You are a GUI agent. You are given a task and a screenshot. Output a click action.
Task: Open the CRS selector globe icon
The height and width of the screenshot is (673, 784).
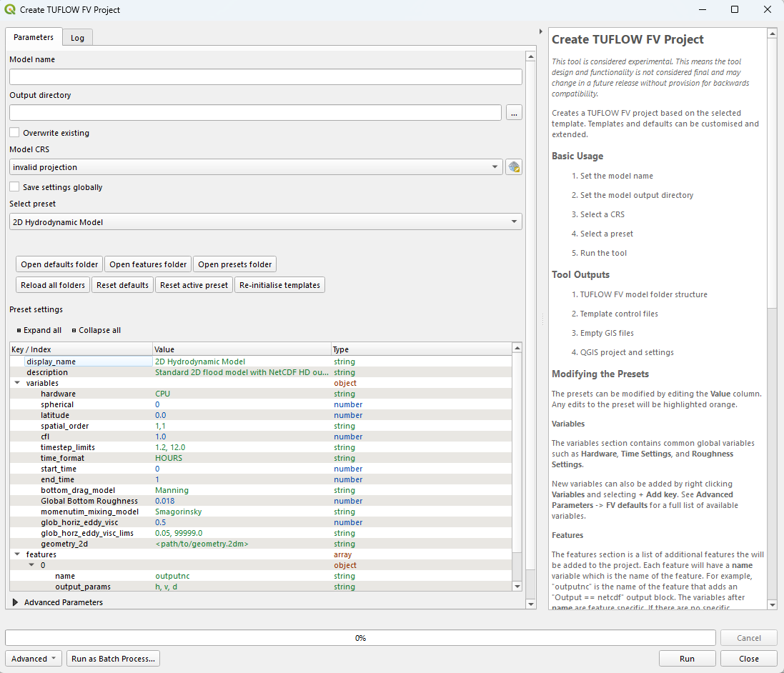514,167
